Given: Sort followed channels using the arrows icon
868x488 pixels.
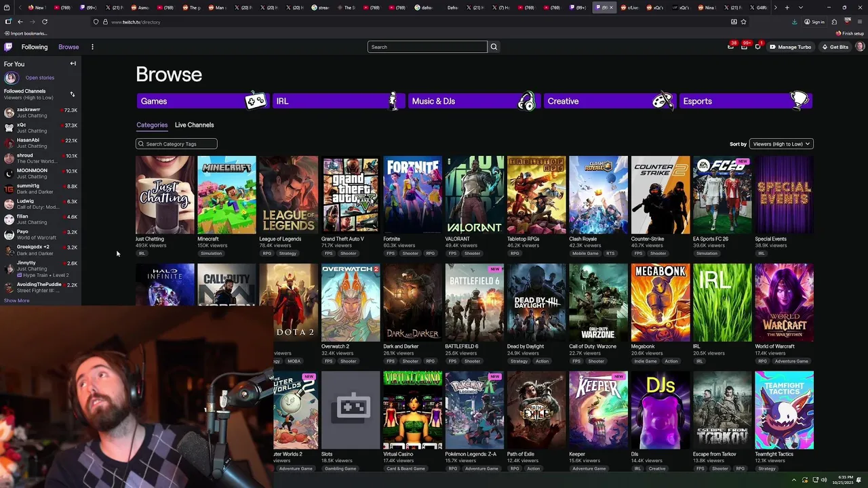Looking at the screenshot, I should click(73, 94).
